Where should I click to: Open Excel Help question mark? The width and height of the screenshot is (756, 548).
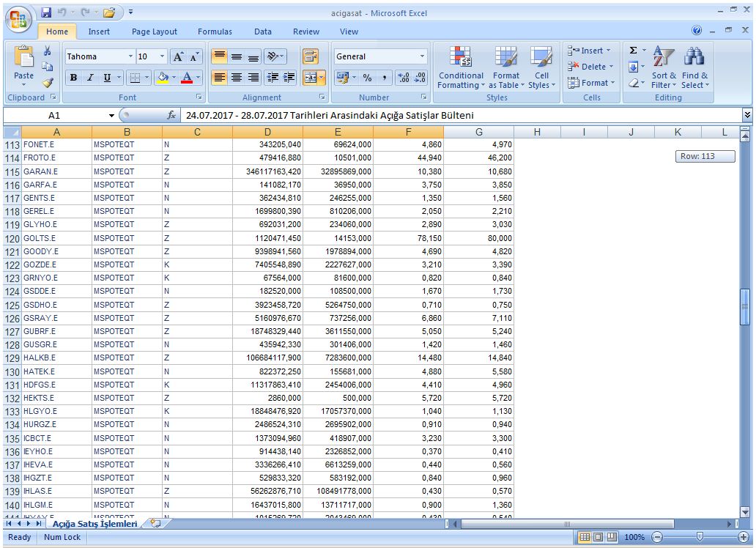pyautogui.click(x=697, y=30)
